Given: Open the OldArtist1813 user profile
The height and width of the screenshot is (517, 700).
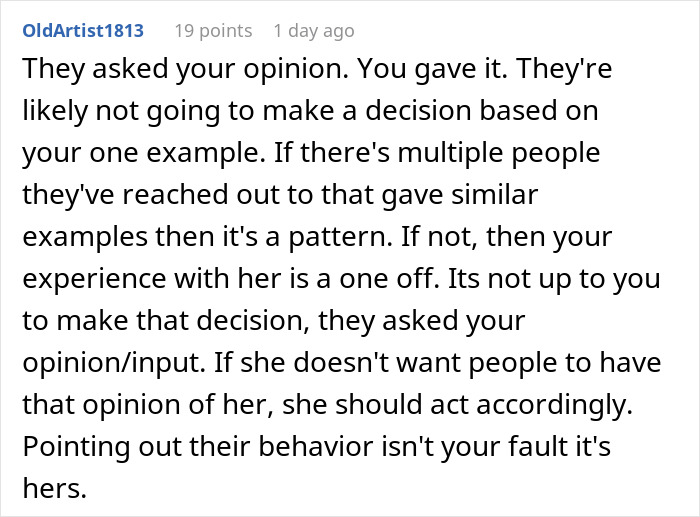Looking at the screenshot, I should pos(83,31).
